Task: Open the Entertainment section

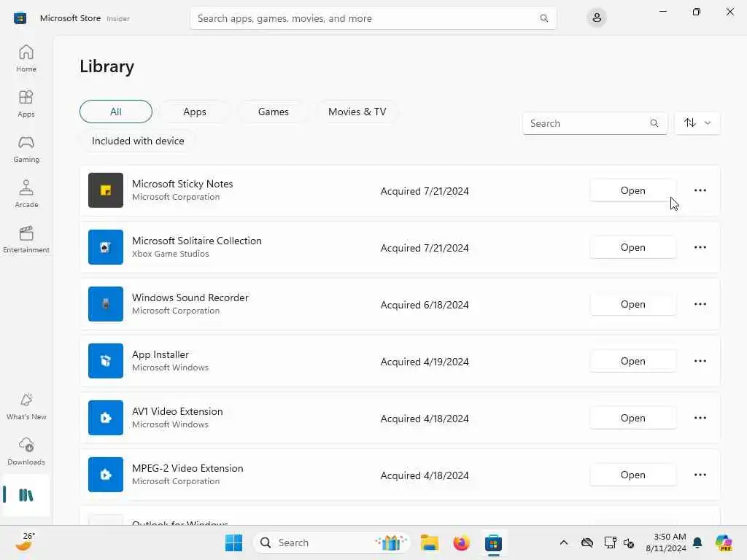Action: coord(26,239)
